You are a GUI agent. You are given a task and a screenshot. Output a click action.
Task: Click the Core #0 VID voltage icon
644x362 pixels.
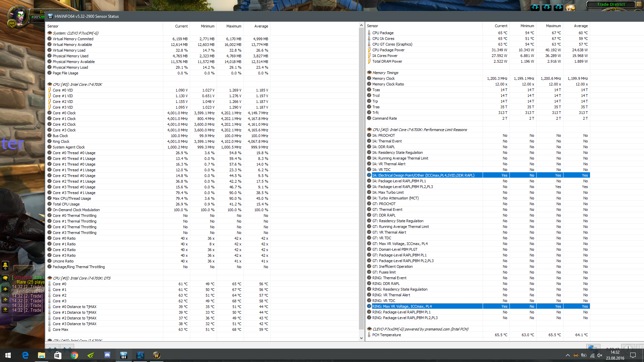tap(50, 90)
